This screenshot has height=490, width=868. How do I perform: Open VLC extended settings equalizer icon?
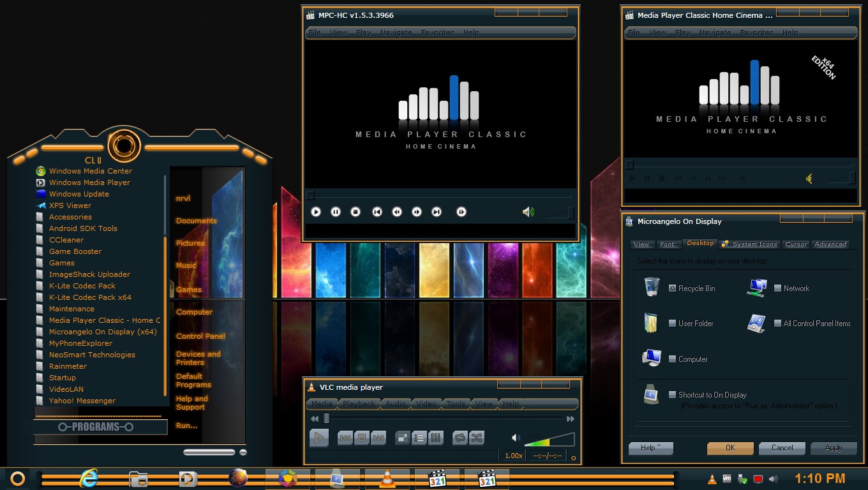point(436,438)
